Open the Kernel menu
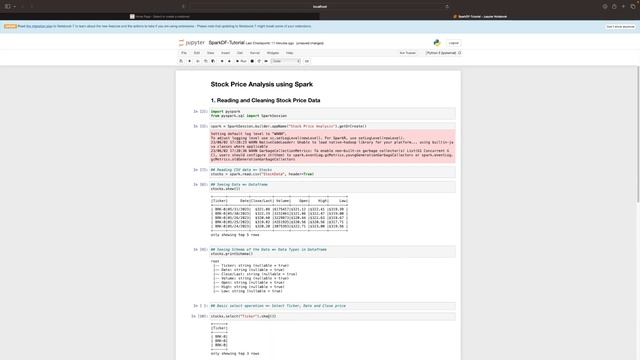 click(x=255, y=53)
